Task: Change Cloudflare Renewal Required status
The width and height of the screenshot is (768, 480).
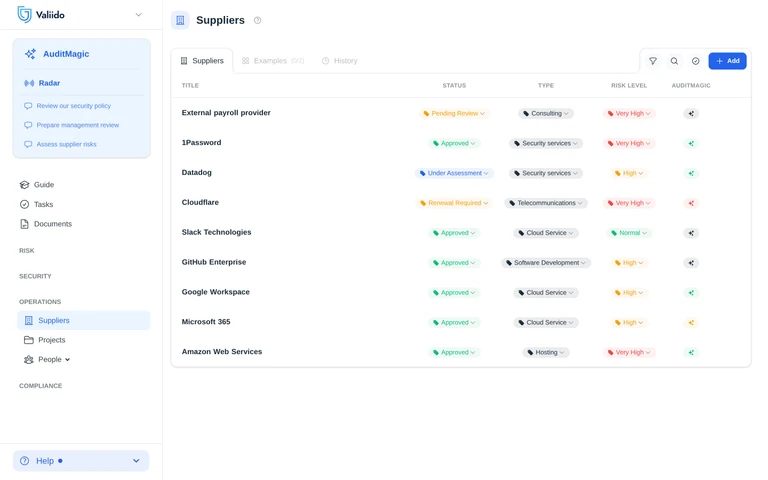Action: [454, 203]
